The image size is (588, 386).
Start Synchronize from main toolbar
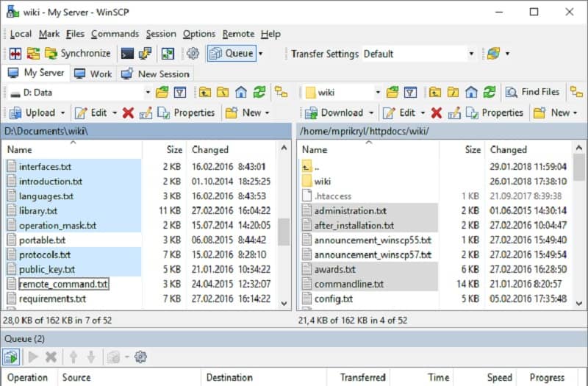[78, 54]
